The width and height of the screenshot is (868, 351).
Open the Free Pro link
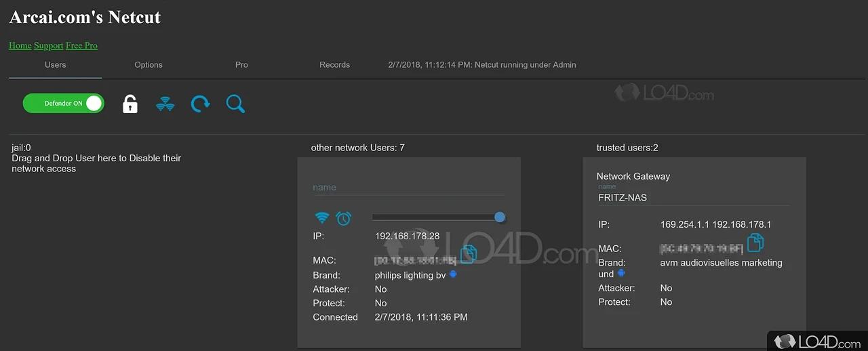pos(81,45)
